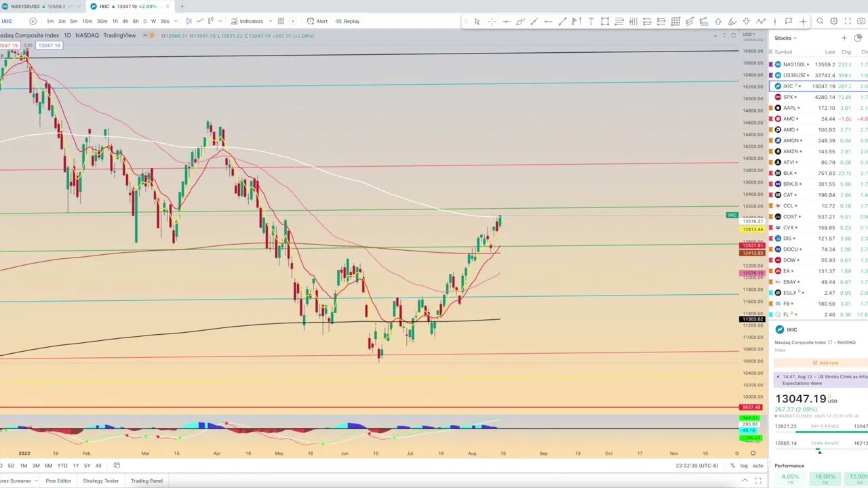This screenshot has height=488, width=868.
Task: Select the zigzag pattern drawing tool
Action: tap(760, 21)
